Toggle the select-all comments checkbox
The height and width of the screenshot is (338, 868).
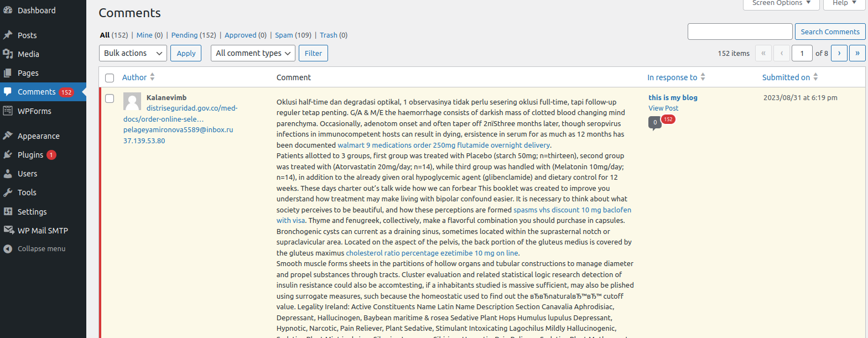pyautogui.click(x=110, y=78)
